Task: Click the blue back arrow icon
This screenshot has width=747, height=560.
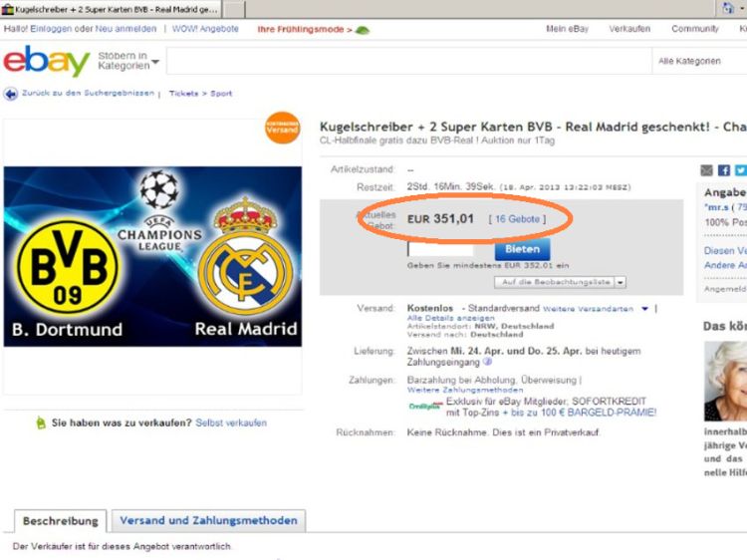Action: 11,94
